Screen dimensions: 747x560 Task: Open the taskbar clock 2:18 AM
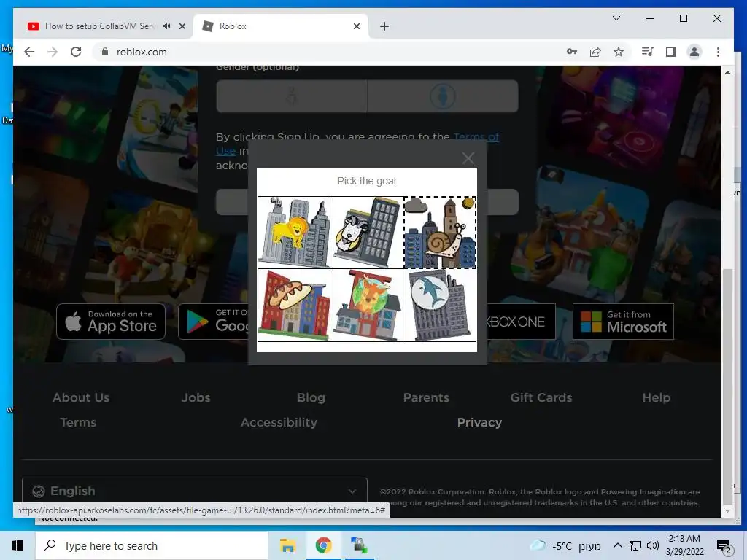point(684,545)
